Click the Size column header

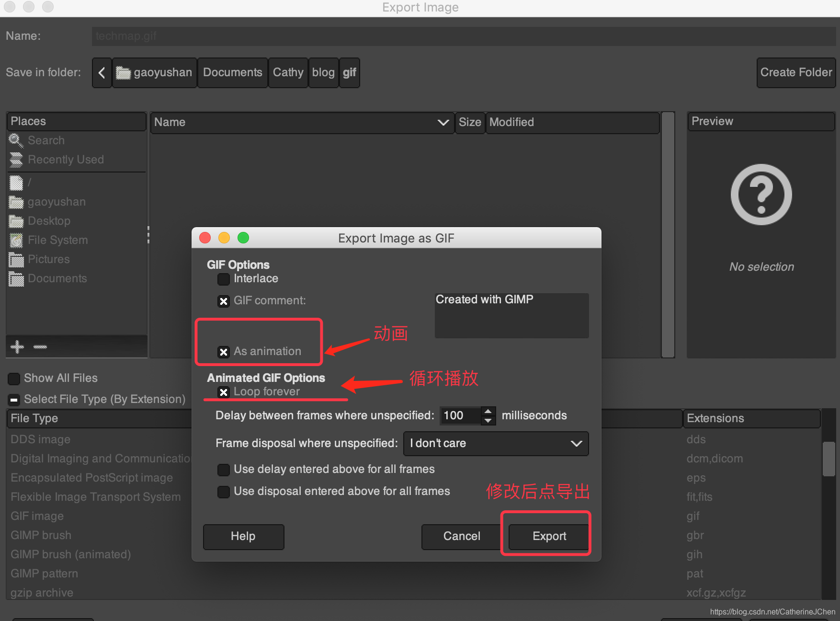(470, 122)
